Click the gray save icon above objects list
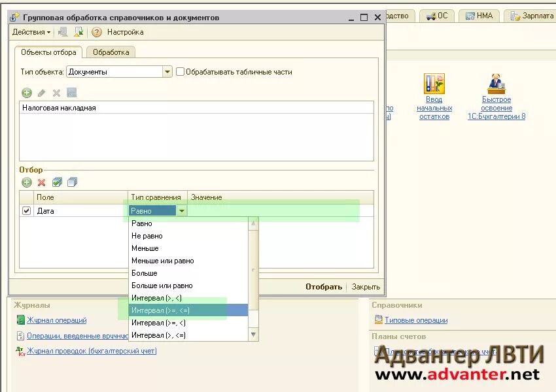 pos(72,93)
